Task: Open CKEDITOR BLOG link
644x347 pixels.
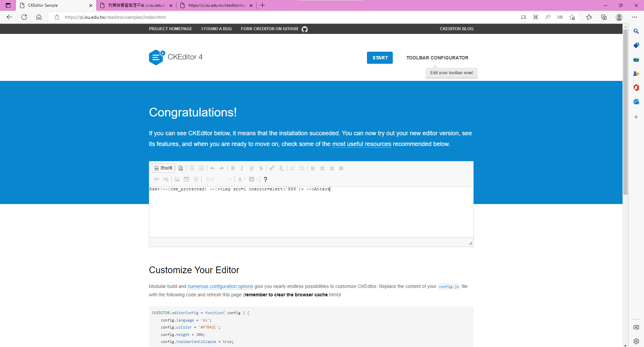Action: pyautogui.click(x=457, y=29)
